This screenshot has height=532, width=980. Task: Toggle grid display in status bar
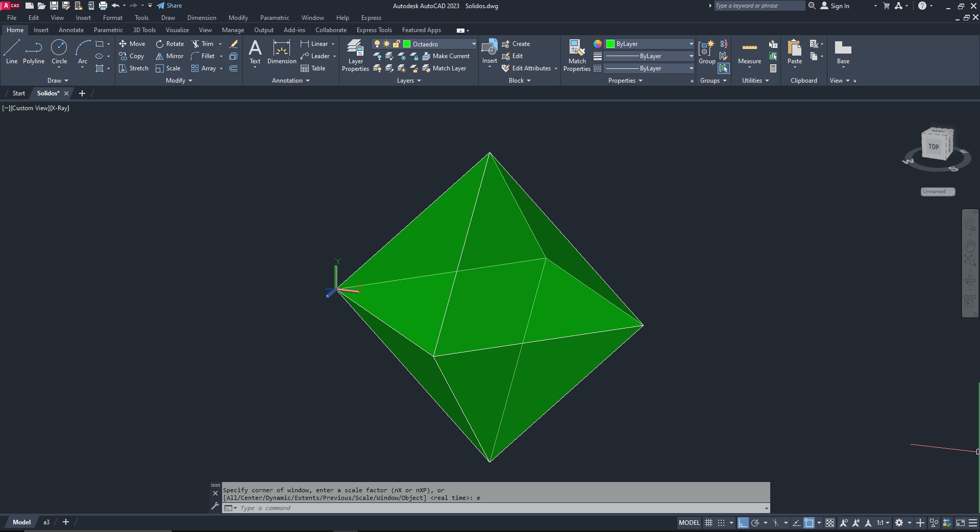(x=708, y=523)
